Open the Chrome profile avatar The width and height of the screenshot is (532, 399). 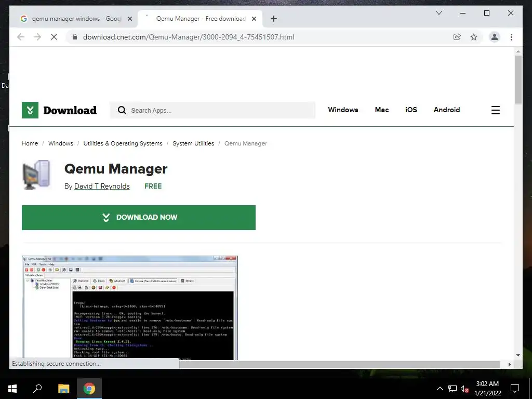495,37
